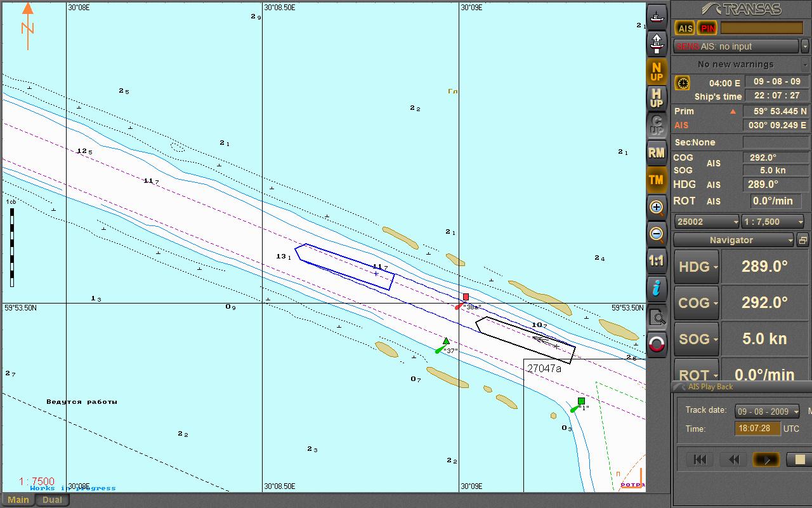Click the ship display icon at toolbar top

pyautogui.click(x=657, y=17)
